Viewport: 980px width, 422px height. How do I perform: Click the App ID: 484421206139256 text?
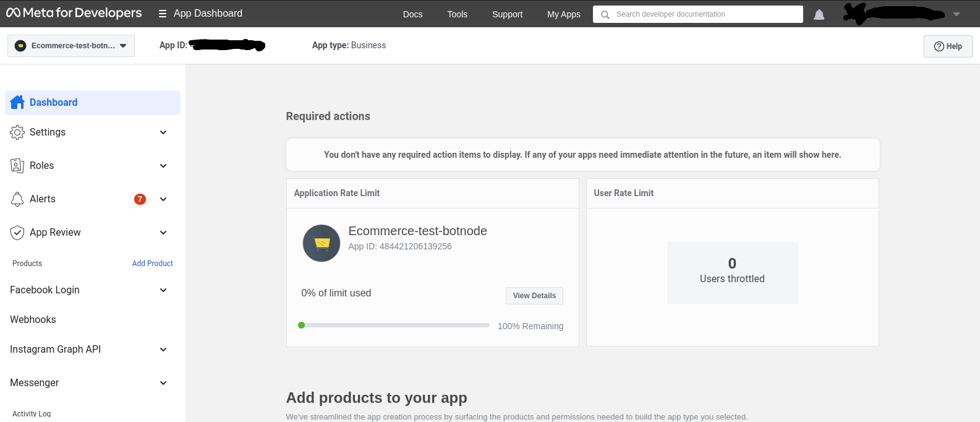point(400,246)
